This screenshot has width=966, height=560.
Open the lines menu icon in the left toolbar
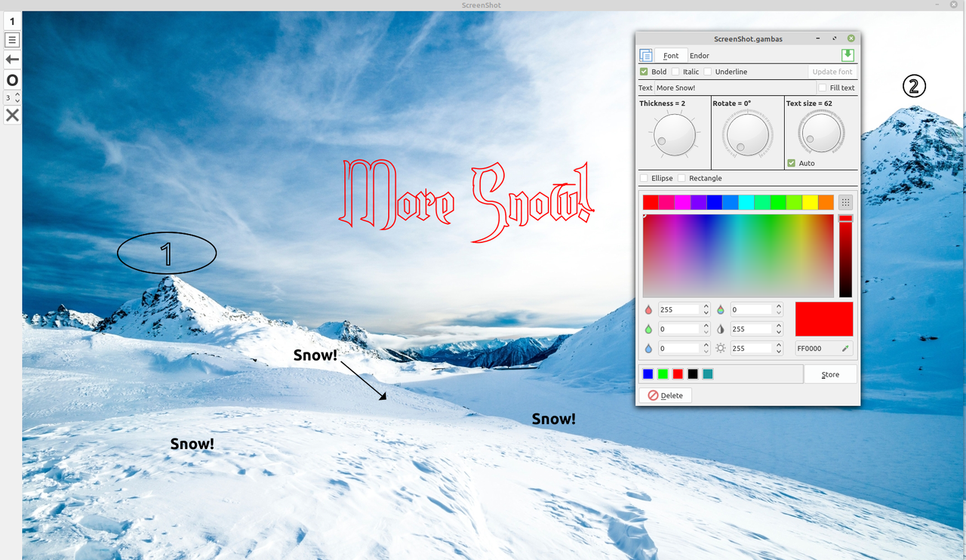[12, 40]
